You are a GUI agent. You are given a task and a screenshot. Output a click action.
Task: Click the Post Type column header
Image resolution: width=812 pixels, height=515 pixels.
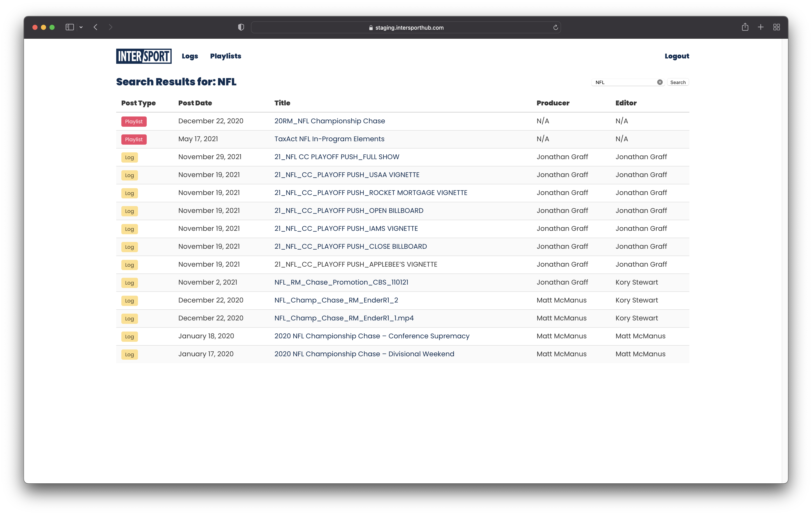coord(138,103)
